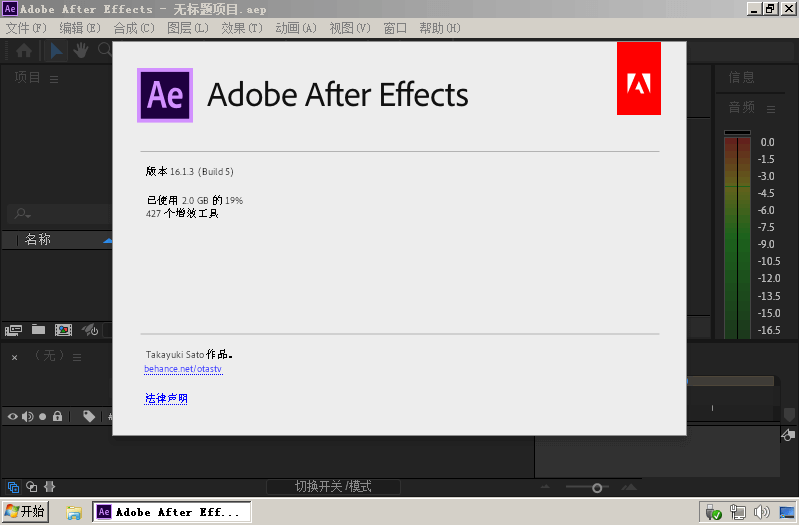
Task: Click the video eye column header
Action: 13,416
